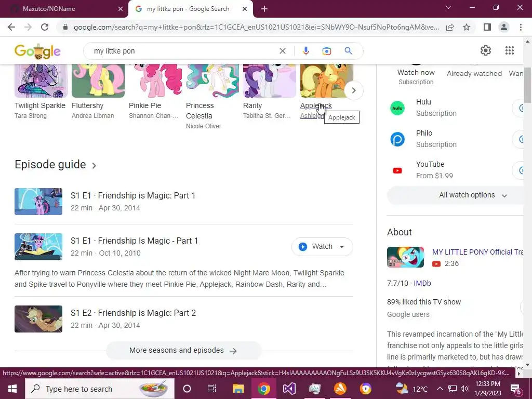The height and width of the screenshot is (399, 532).
Task: Click the page vertical scrollbar thumb
Action: (527, 85)
